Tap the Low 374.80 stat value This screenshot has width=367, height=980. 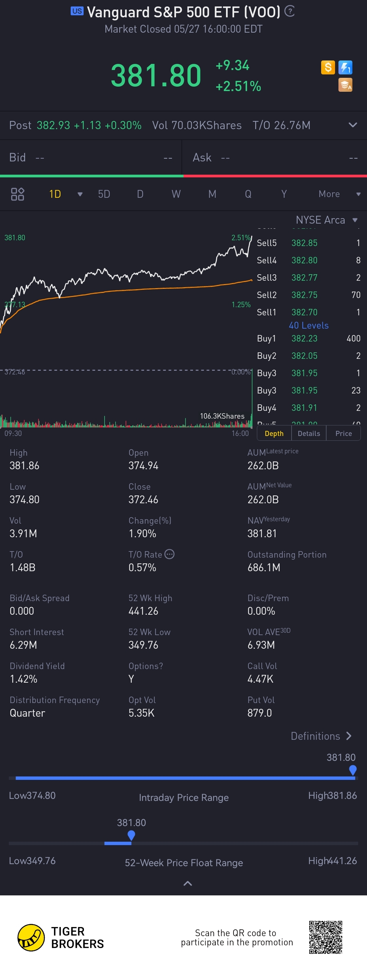coord(24,499)
